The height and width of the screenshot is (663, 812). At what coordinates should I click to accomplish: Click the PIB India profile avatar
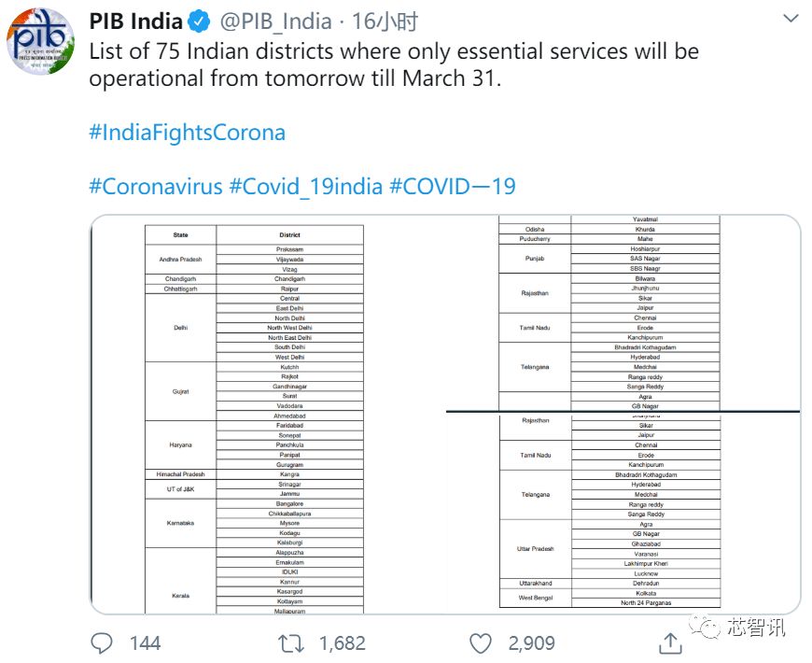coord(41,42)
